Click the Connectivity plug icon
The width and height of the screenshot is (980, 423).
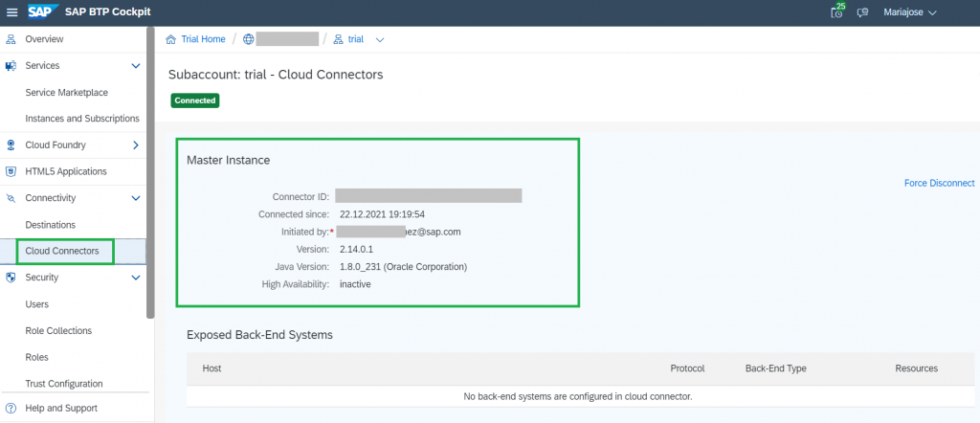coord(11,198)
